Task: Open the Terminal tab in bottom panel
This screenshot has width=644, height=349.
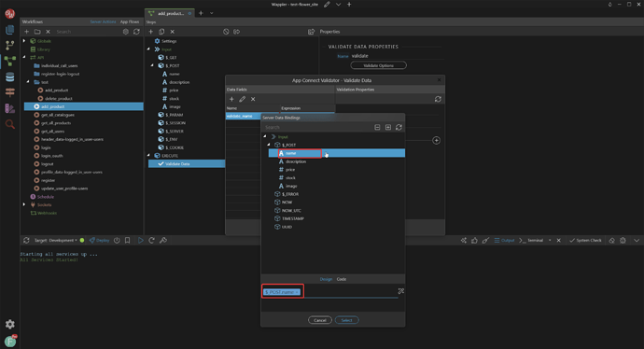Action: tap(531, 240)
